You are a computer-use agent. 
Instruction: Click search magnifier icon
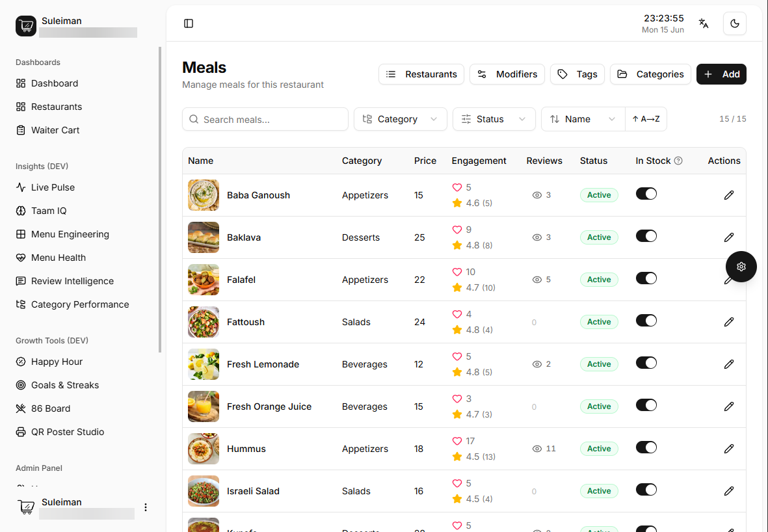click(194, 119)
